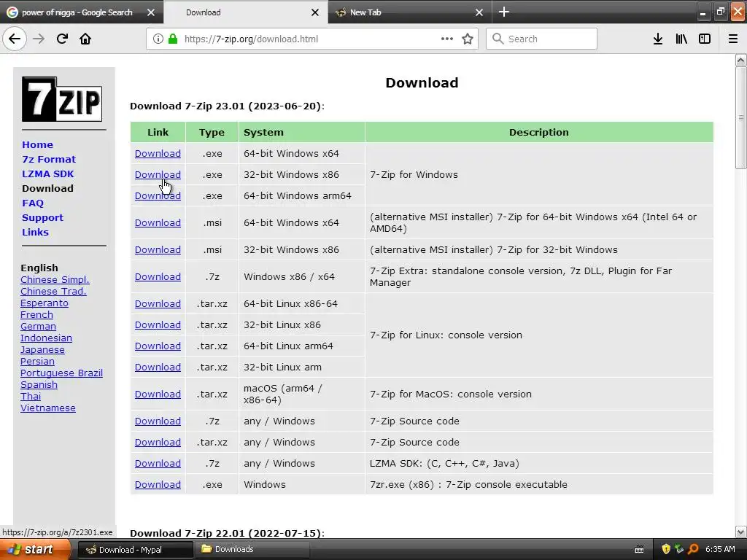This screenshot has width=747, height=560.
Task: Download 7zr.exe console executable
Action: point(158,484)
